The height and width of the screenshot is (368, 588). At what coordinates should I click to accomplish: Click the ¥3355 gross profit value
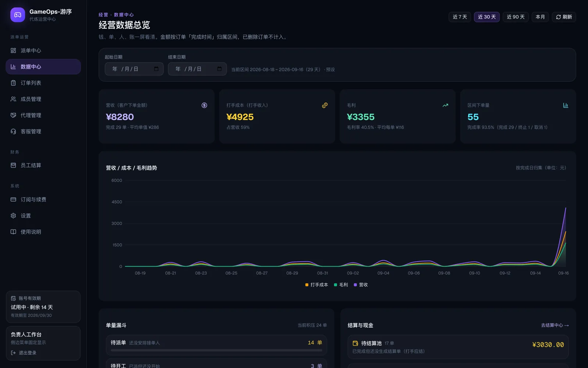pos(361,117)
